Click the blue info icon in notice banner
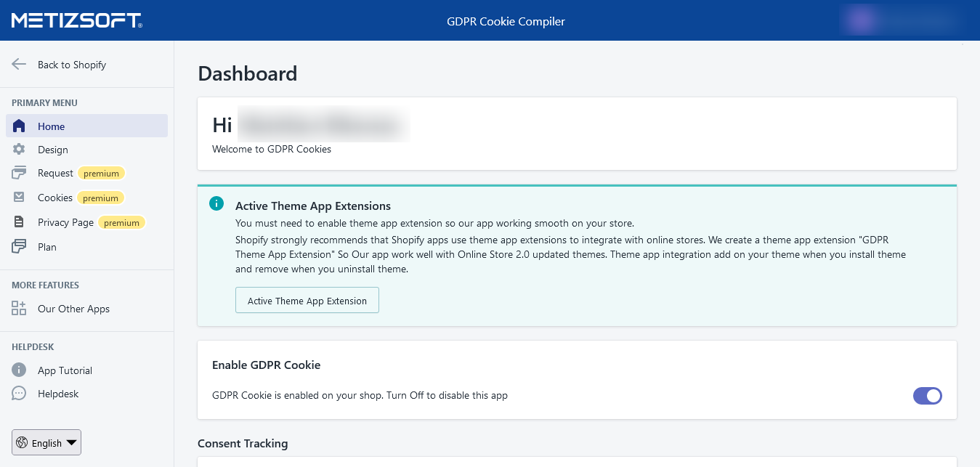Viewport: 980px width, 467px height. (216, 204)
